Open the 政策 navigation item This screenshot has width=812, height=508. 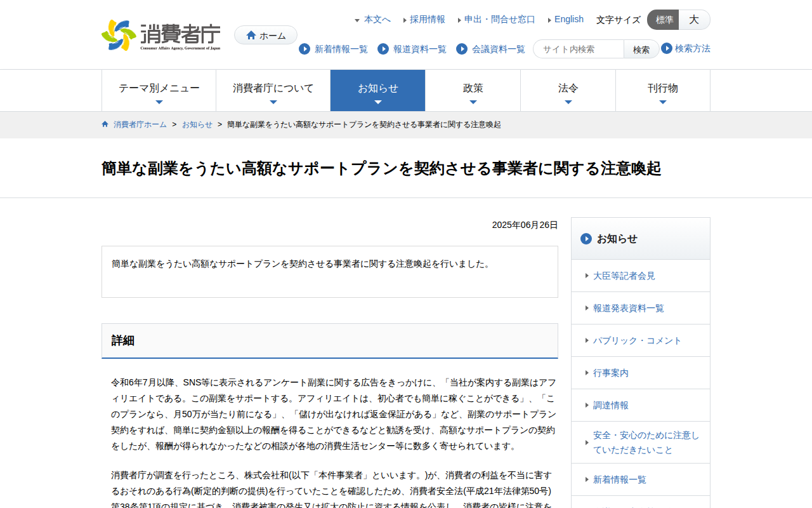tap(473, 91)
